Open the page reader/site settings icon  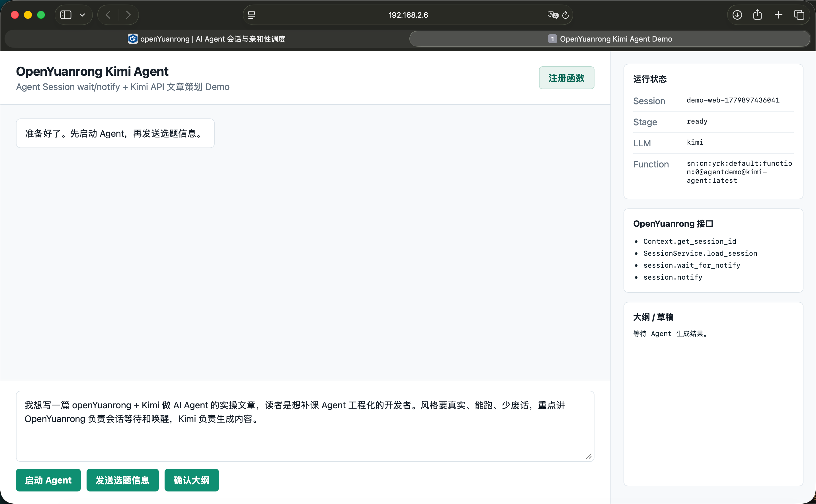252,15
